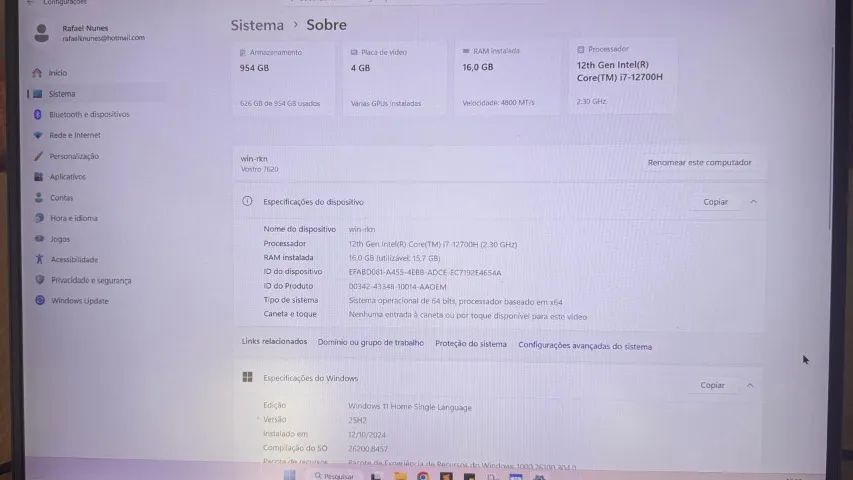Image resolution: width=853 pixels, height=480 pixels.
Task: Click the Windows logo beside Especificações do Windows
Action: (248, 377)
